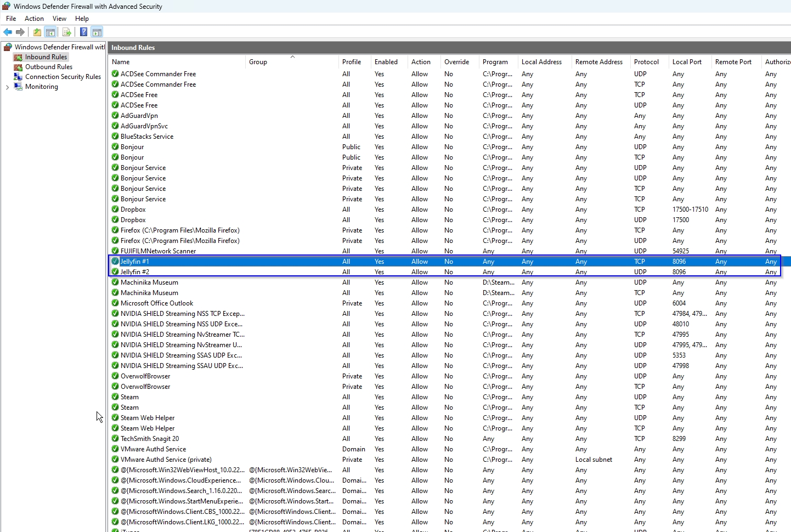Open the Action menu

click(x=34, y=19)
